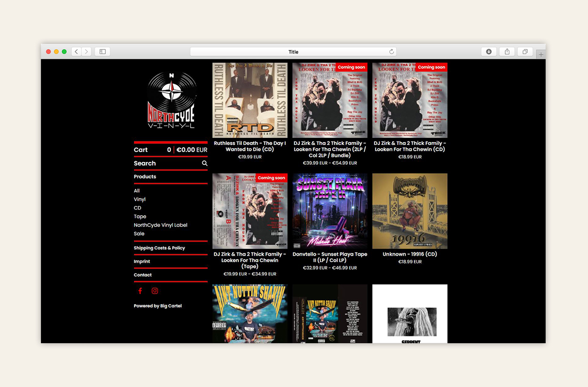Image resolution: width=588 pixels, height=387 pixels.
Task: Open Sunset Playa Tape II product thumbnail
Action: point(330,211)
